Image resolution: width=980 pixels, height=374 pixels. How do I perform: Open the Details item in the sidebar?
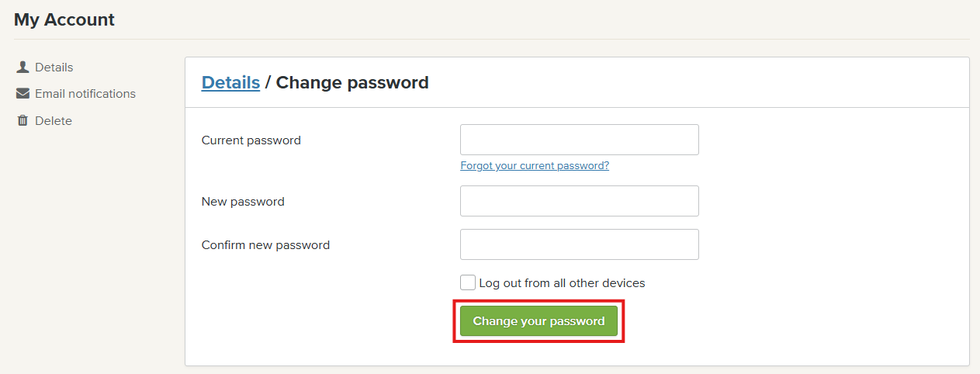tap(54, 68)
